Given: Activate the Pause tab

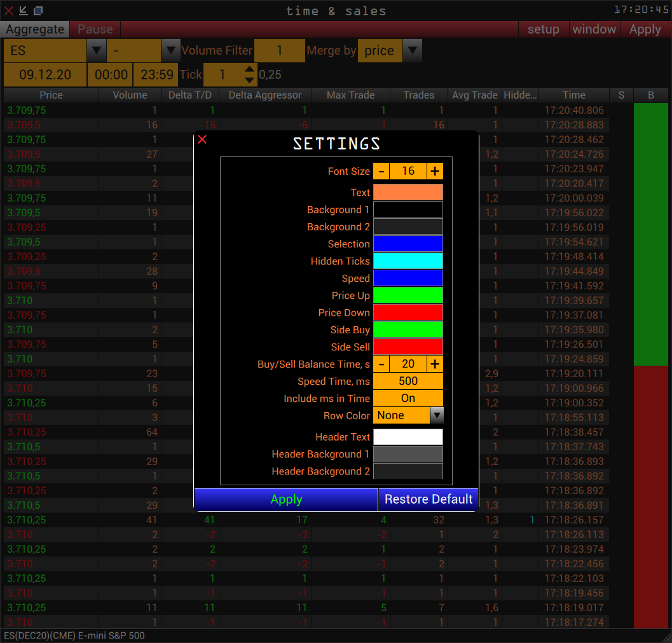Looking at the screenshot, I should click(x=94, y=29).
